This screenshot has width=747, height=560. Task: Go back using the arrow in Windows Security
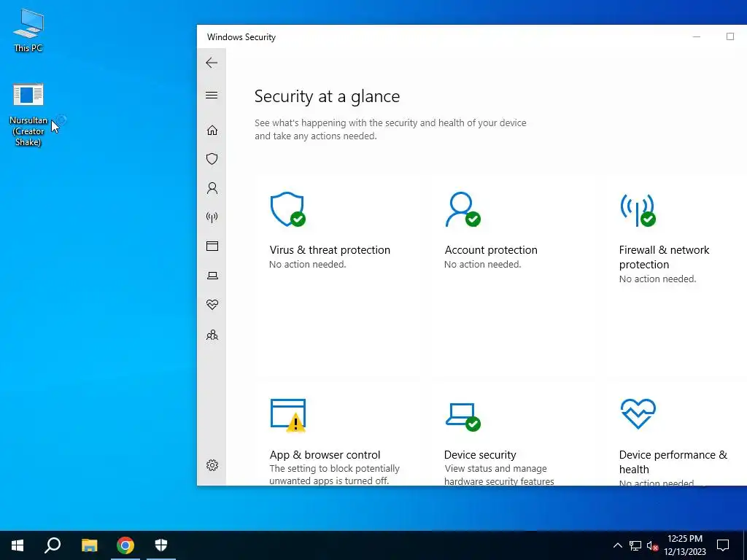coord(212,63)
